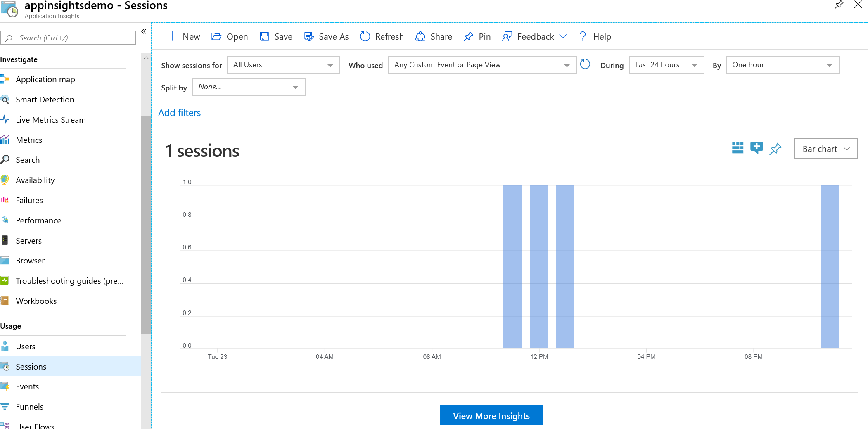This screenshot has width=868, height=429.
Task: Open Troubleshooting guides icon
Action: 5,280
